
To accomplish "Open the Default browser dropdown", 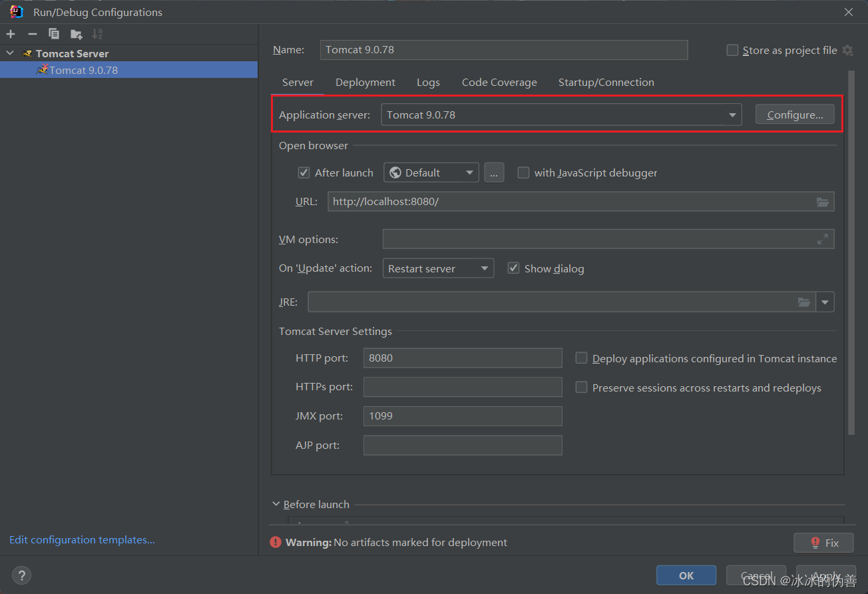I will (x=431, y=172).
